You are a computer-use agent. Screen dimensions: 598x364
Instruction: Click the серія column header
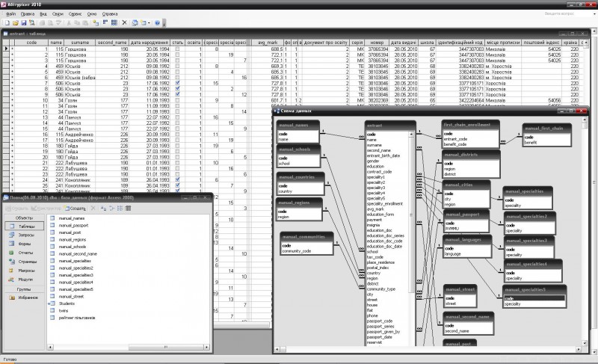pyautogui.click(x=357, y=43)
